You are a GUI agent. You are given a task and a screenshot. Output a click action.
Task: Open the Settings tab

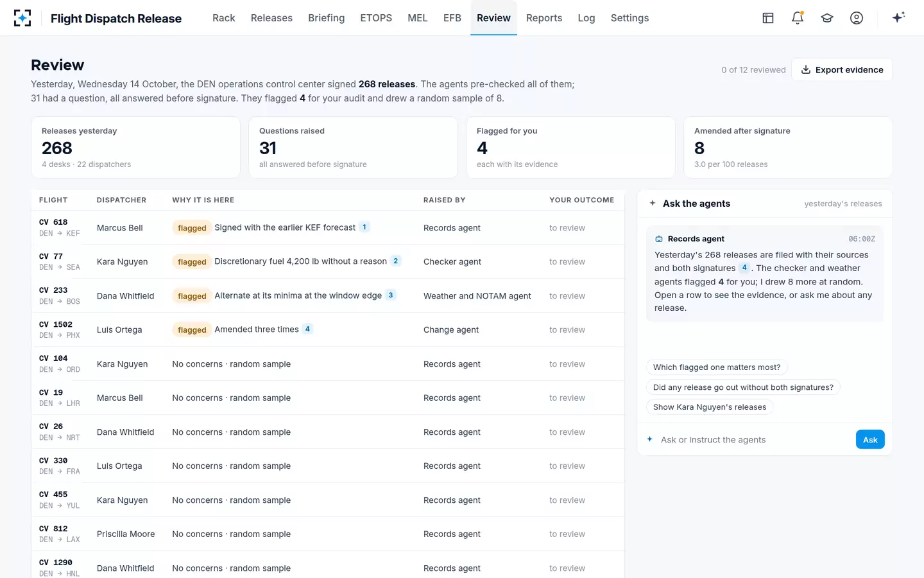629,18
